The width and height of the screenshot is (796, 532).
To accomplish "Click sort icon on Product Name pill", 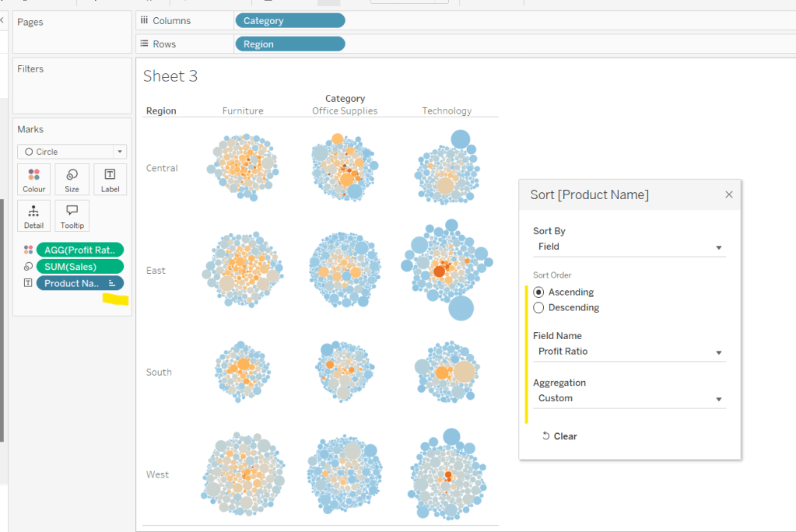I will point(111,283).
